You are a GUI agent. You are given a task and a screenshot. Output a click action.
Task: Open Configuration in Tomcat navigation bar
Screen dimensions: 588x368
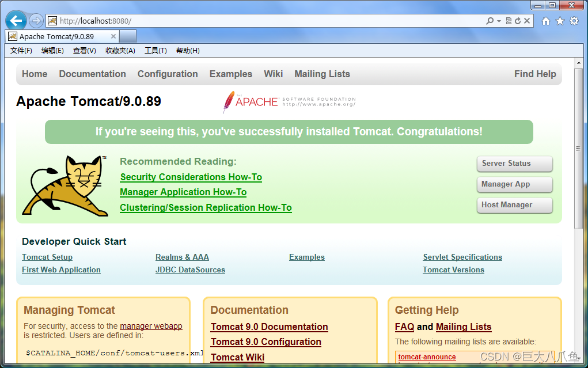168,74
